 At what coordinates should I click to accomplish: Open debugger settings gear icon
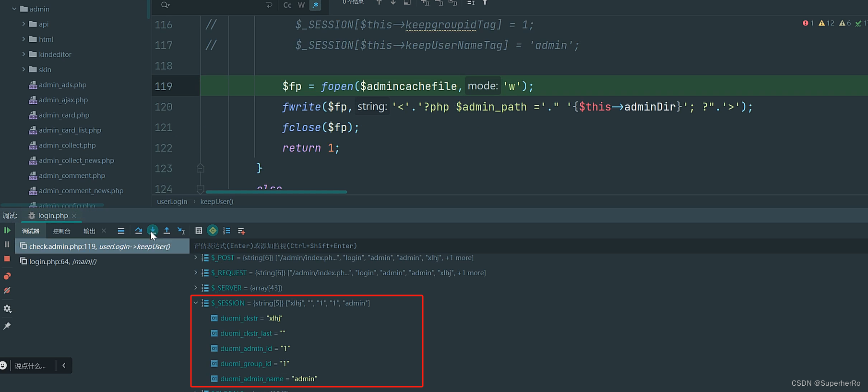7,309
